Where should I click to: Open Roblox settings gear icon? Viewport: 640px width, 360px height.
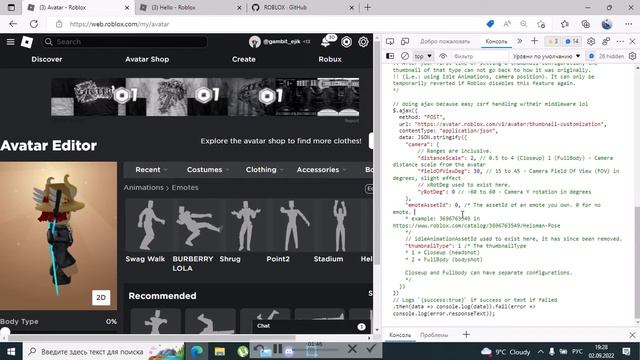pyautogui.click(x=363, y=42)
